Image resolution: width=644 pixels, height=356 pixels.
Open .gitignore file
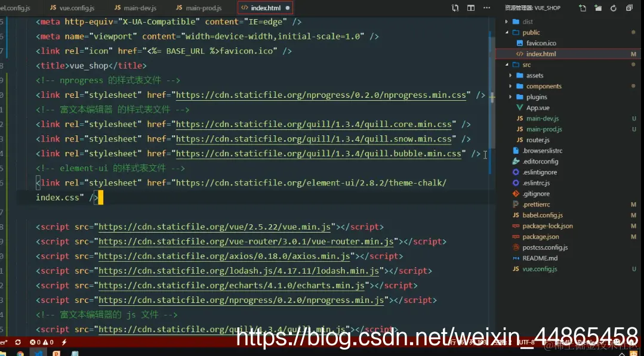(x=536, y=194)
